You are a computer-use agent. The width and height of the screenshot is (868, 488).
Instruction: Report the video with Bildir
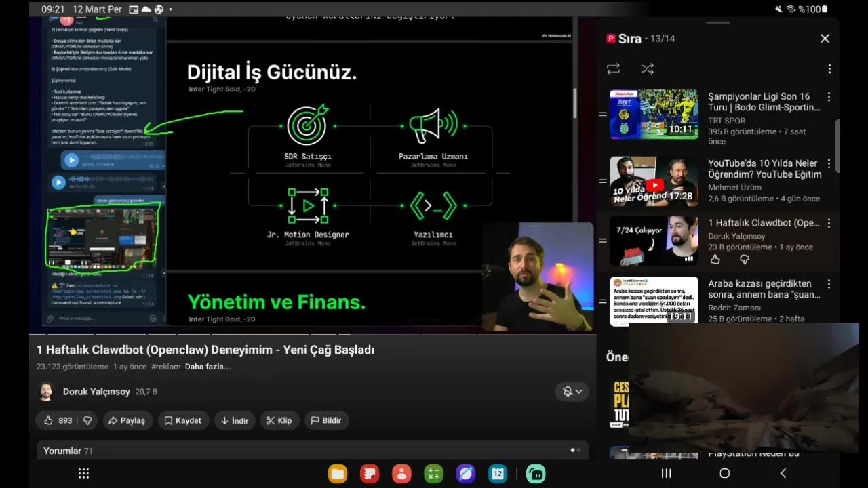[x=326, y=420]
